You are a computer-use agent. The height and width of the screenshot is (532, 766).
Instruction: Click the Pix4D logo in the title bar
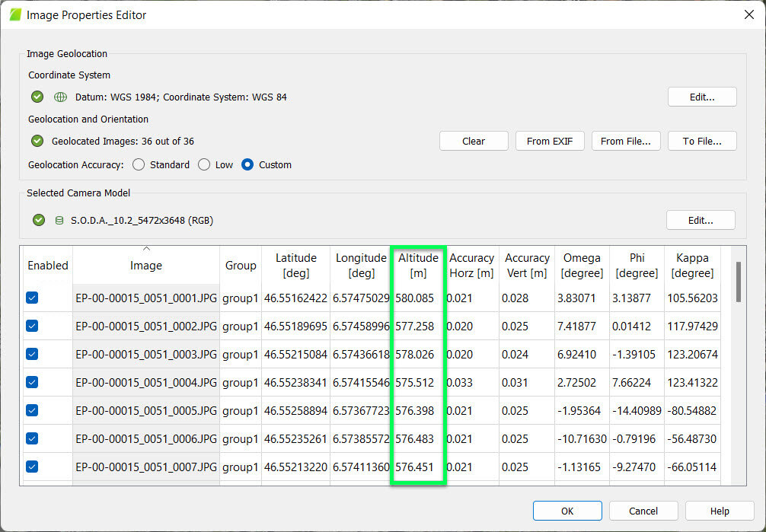13,14
